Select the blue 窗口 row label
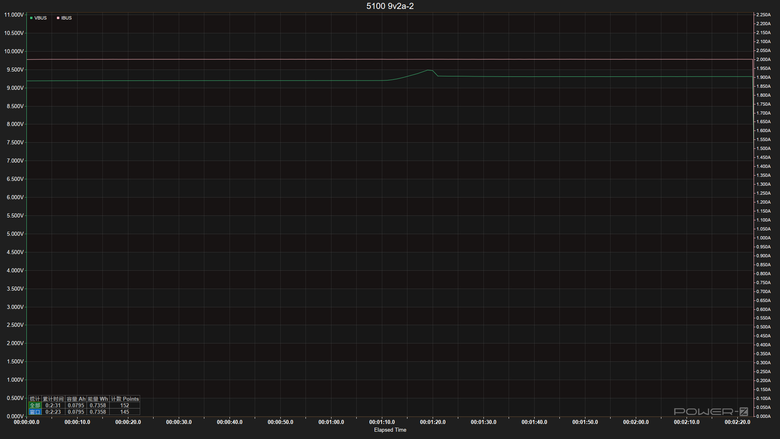Image resolution: width=780 pixels, height=439 pixels. coord(35,412)
